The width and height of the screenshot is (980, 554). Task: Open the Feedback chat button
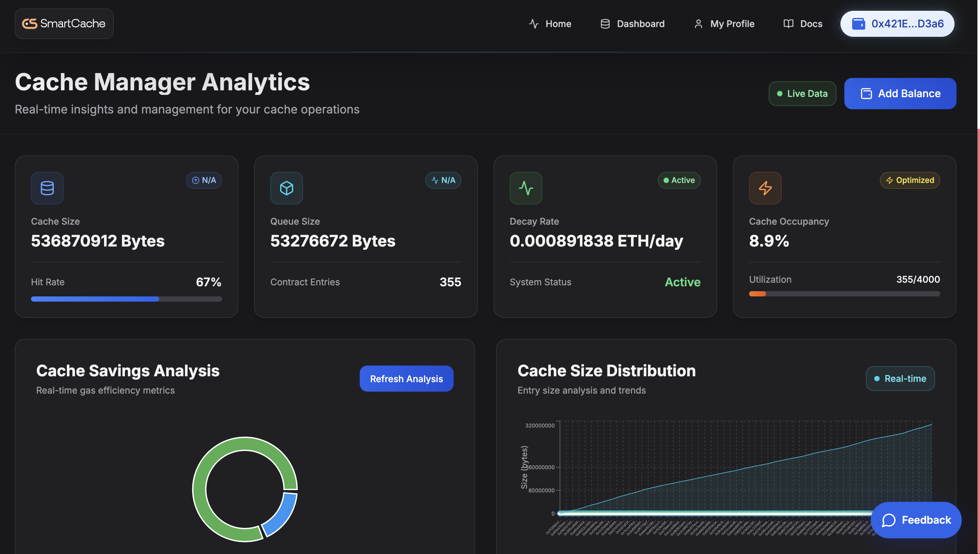[916, 520]
